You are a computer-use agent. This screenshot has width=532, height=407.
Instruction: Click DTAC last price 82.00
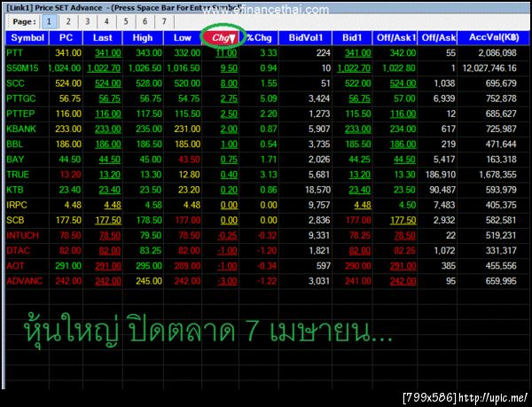110,251
